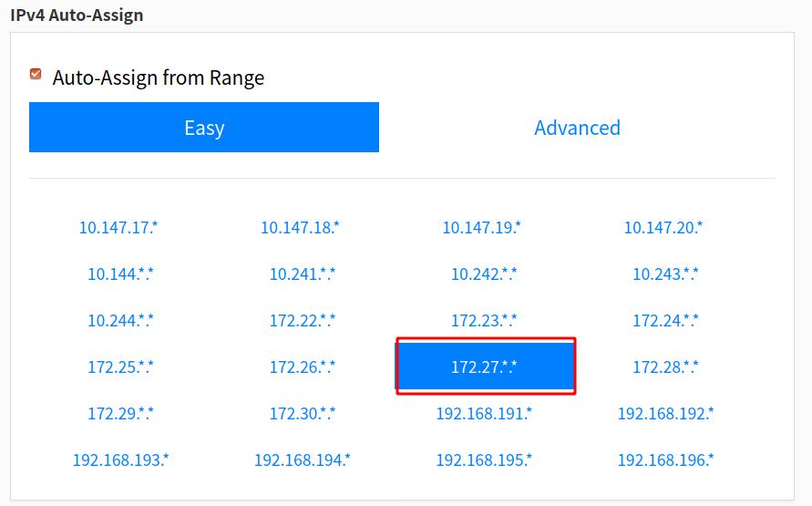
Task: Select the 192.168.195.* range
Action: tap(484, 460)
